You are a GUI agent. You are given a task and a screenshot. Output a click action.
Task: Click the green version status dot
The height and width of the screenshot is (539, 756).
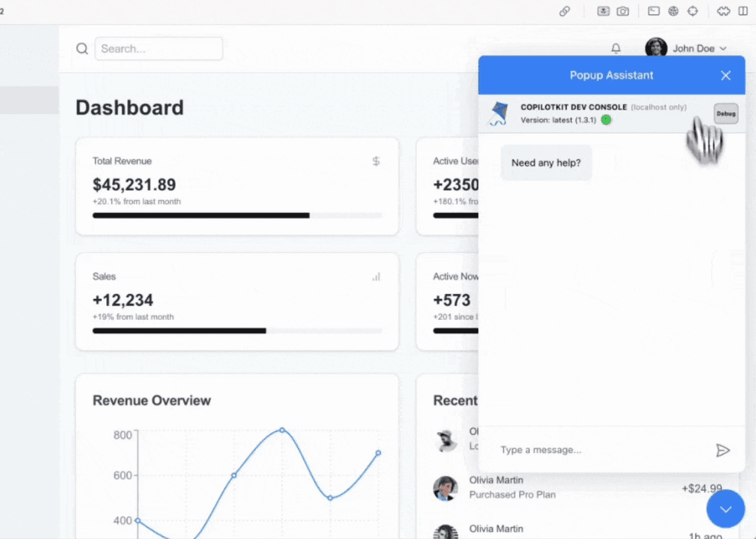(x=606, y=120)
